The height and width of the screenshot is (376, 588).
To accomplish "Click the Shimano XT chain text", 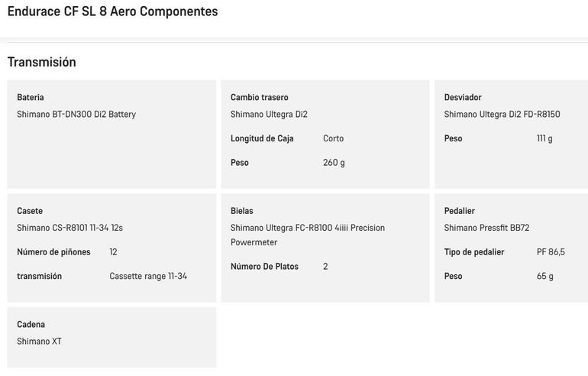I will [x=40, y=341].
